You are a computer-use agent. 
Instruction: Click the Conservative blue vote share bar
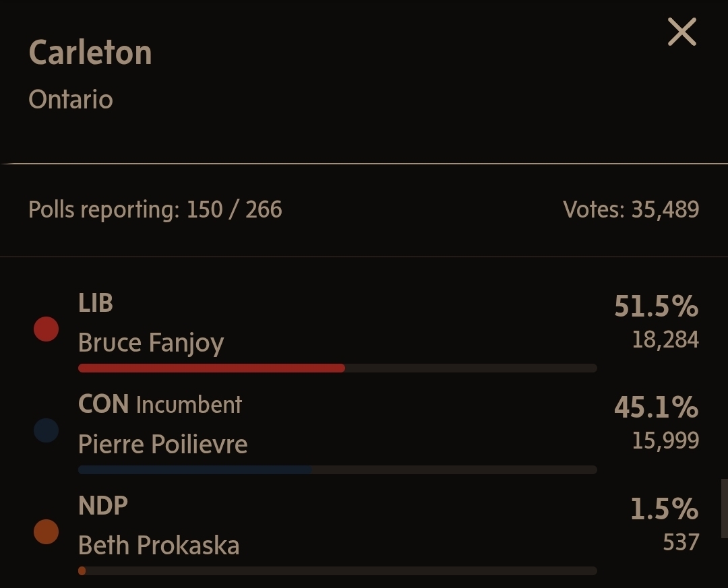coord(195,469)
